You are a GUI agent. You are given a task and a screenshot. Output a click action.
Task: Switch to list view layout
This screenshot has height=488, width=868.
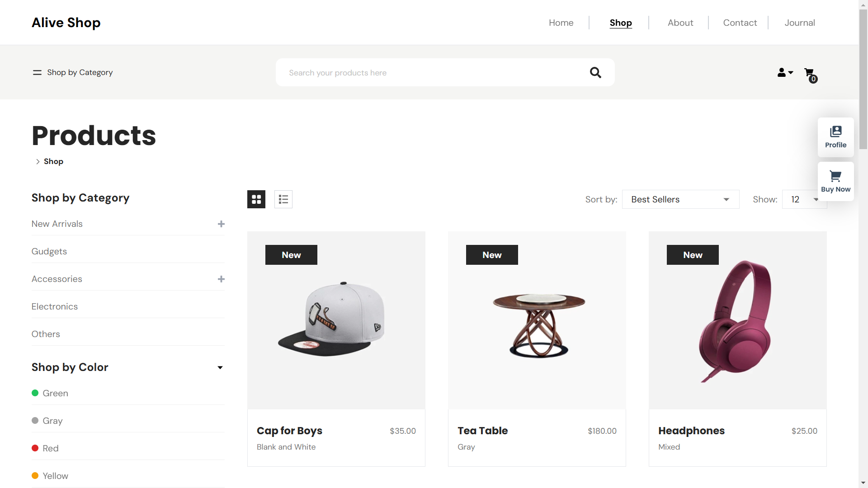283,199
